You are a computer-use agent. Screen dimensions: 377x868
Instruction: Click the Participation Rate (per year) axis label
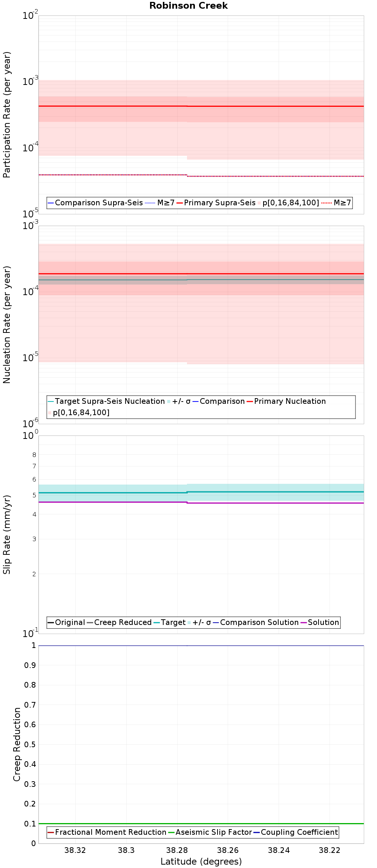(x=7, y=115)
